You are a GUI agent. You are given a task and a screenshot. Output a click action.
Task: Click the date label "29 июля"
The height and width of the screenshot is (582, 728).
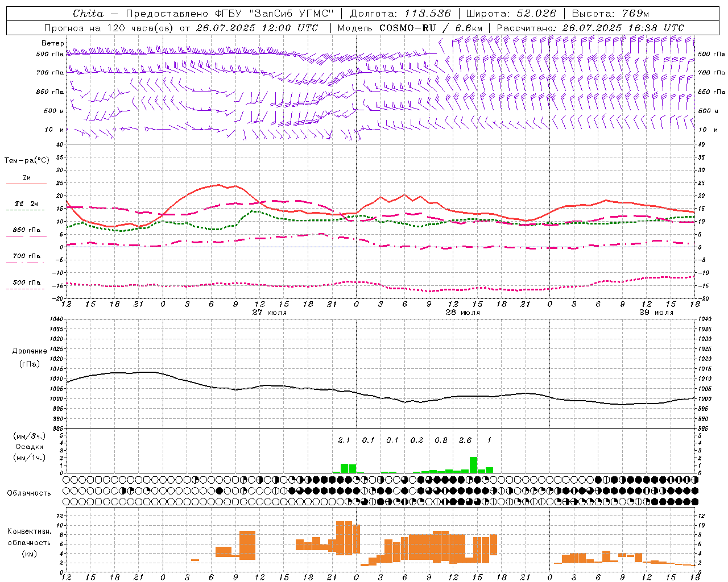coord(656,313)
